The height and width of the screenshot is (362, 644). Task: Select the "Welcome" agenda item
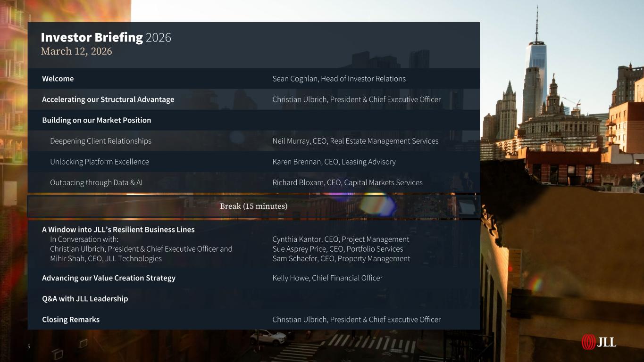tap(58, 79)
